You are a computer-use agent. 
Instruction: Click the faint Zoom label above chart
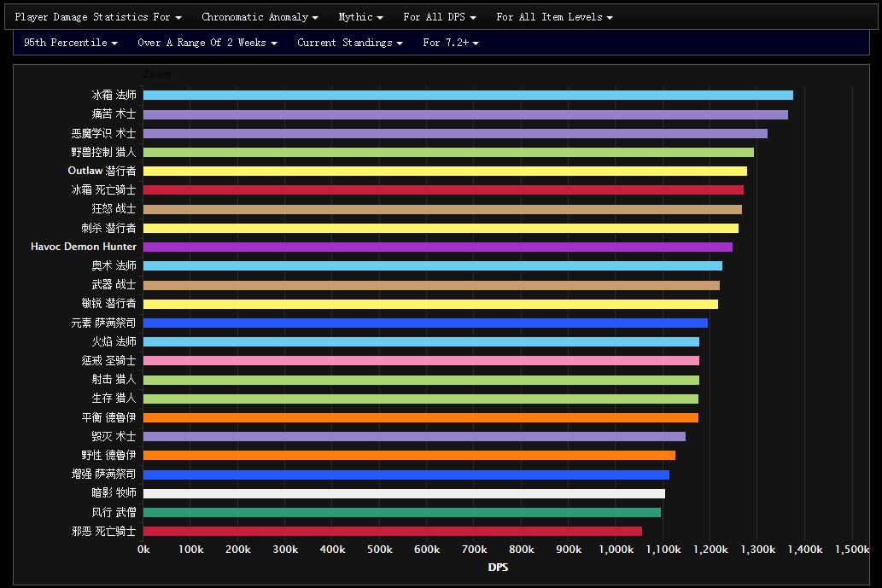pos(157,74)
